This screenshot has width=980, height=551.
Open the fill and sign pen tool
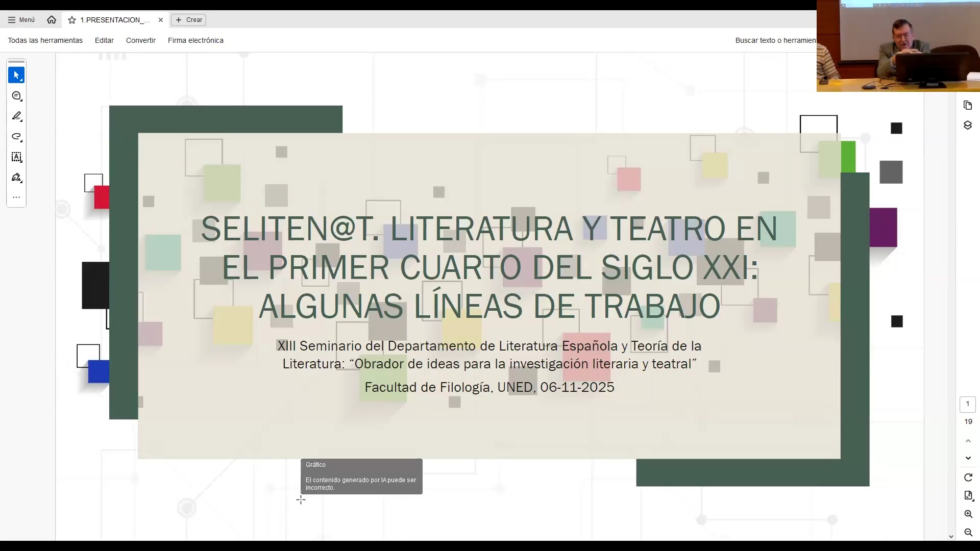point(16,178)
